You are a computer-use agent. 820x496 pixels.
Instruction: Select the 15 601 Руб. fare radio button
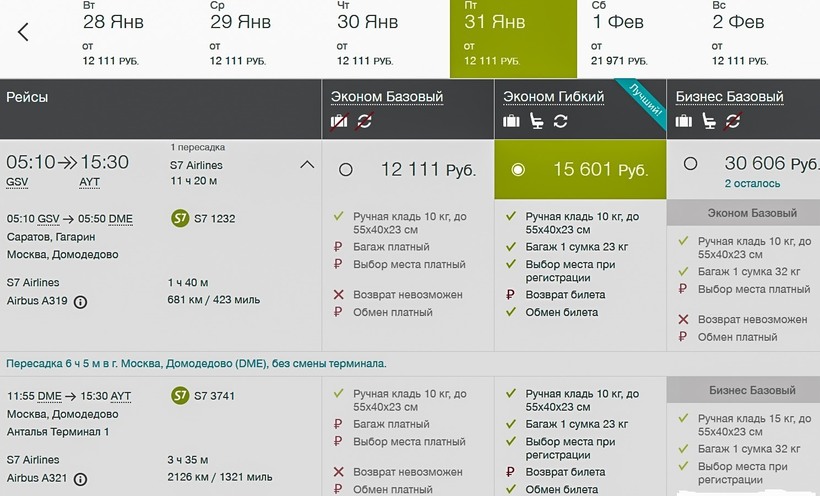(x=518, y=170)
